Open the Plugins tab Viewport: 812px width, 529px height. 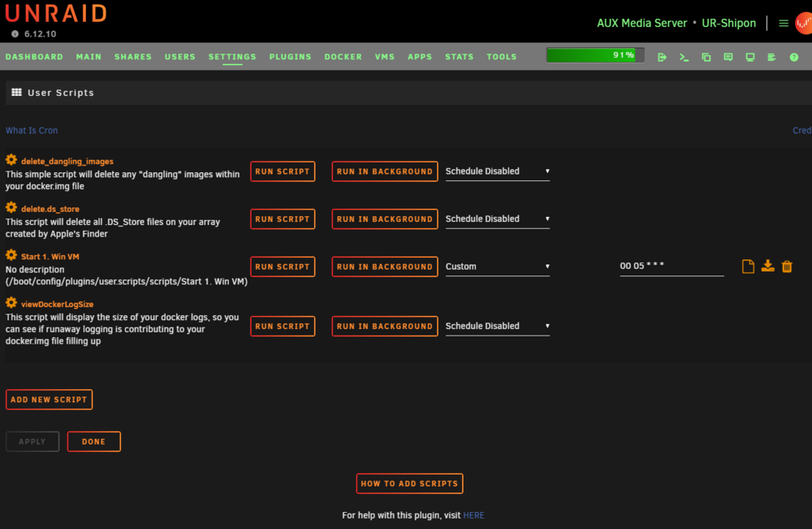(x=290, y=57)
